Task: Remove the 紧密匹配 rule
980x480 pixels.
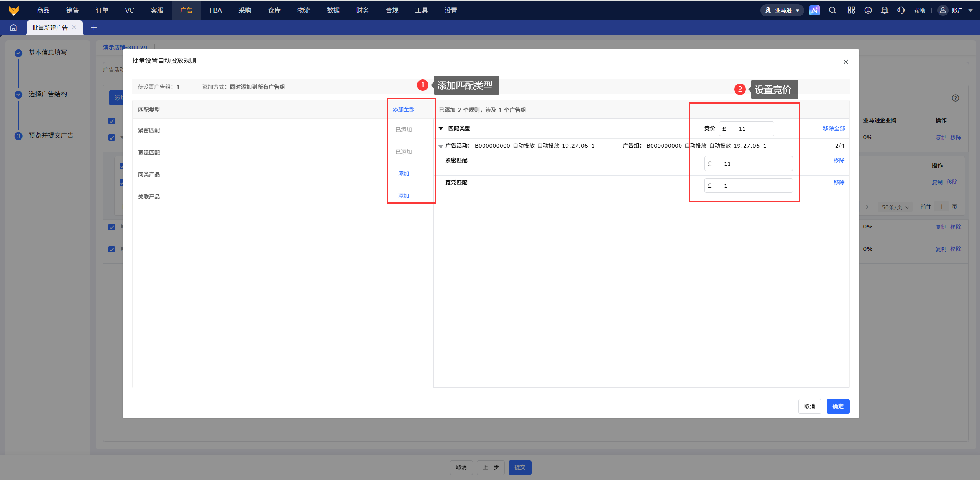Action: click(839, 160)
